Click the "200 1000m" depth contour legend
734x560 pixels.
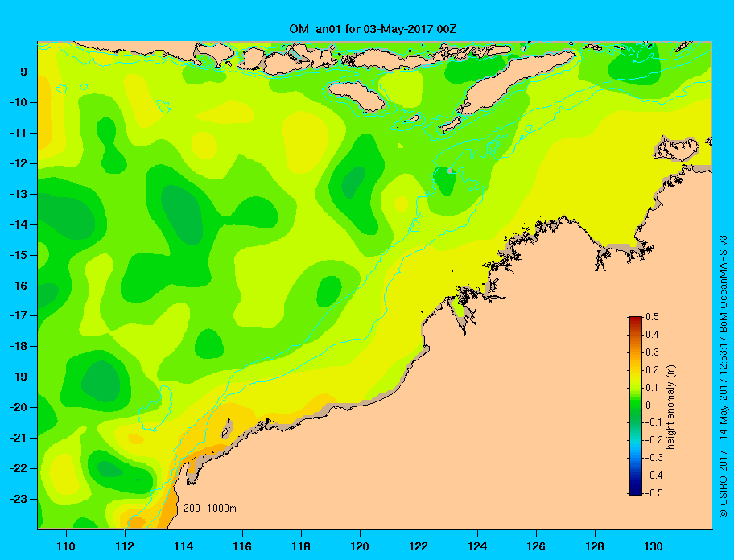(210, 508)
